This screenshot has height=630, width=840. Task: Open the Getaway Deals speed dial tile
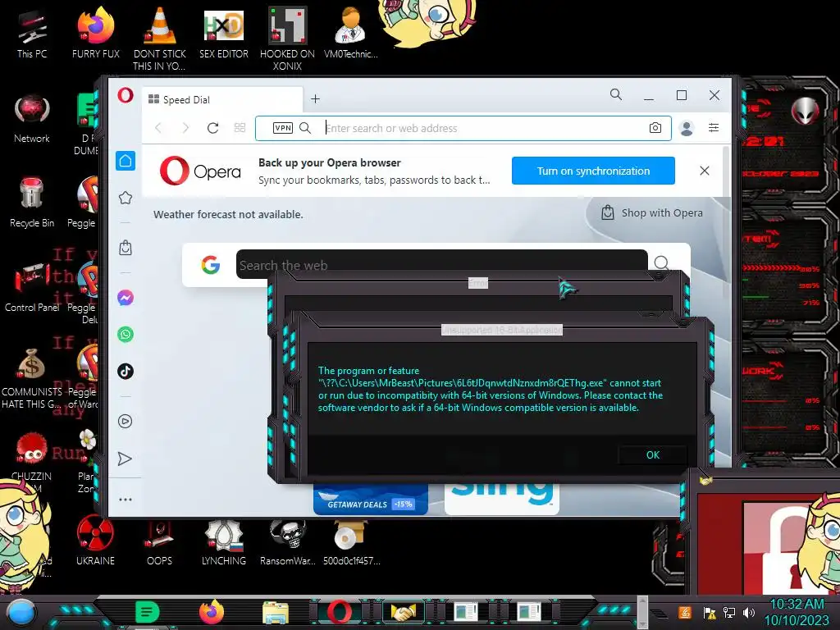370,499
